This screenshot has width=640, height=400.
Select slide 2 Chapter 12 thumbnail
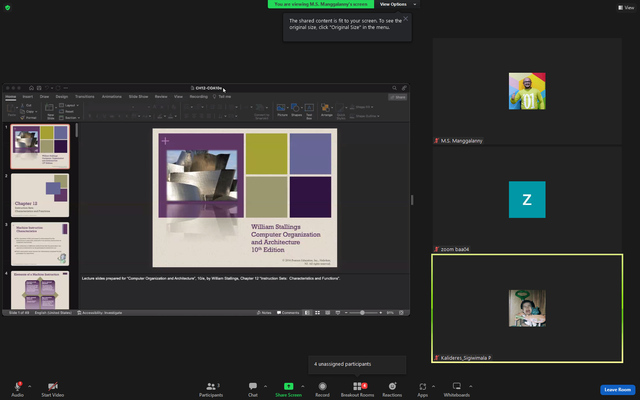[x=40, y=195]
